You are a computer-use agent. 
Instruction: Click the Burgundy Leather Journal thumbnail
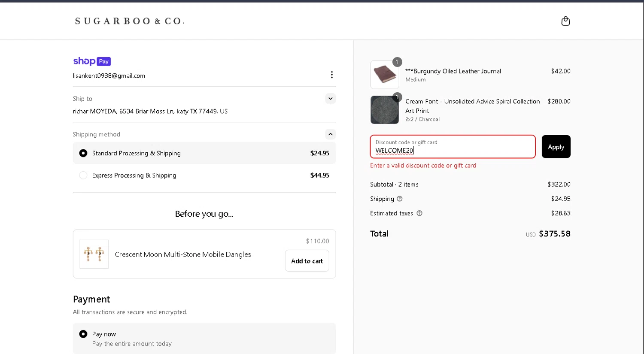coord(385,75)
